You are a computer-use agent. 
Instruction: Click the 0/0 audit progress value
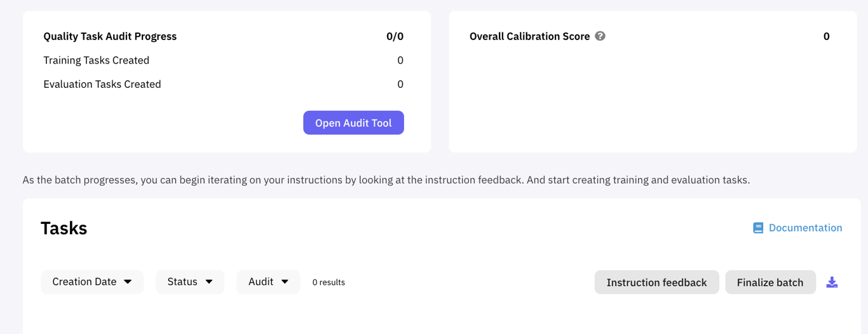pos(395,36)
